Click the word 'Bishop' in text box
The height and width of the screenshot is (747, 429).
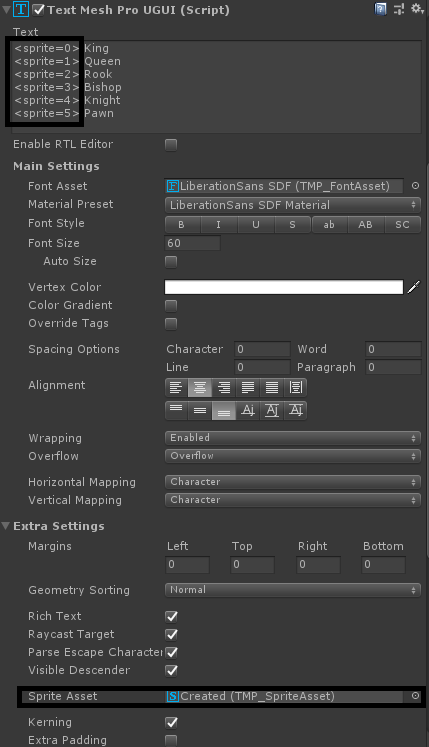click(102, 87)
